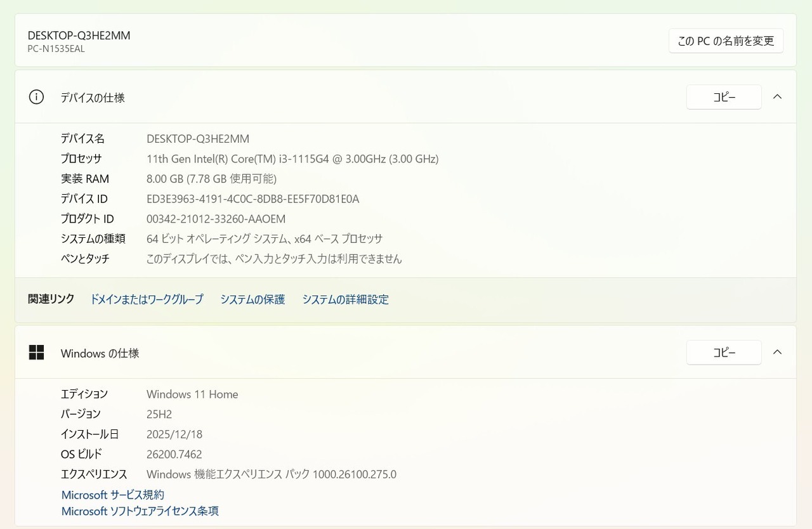This screenshot has width=812, height=529.
Task: Click the ペンとタッチ value text
Action: click(274, 259)
